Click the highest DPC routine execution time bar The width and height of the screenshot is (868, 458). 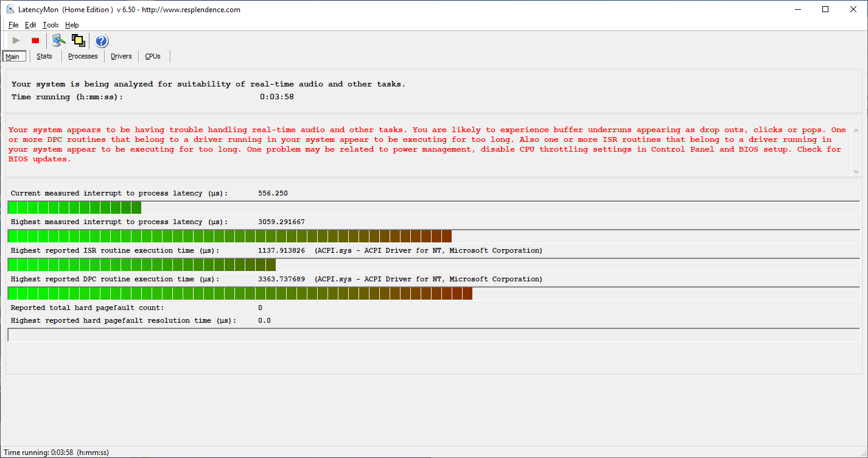coord(434,294)
